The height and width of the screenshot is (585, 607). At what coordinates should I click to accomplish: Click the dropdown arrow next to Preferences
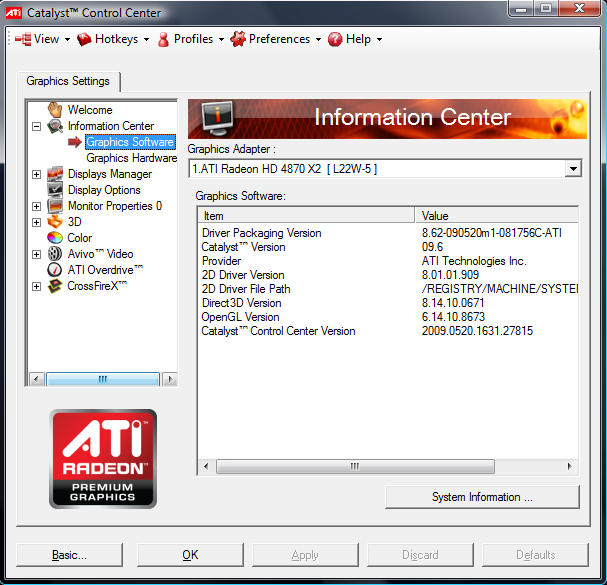[x=318, y=39]
